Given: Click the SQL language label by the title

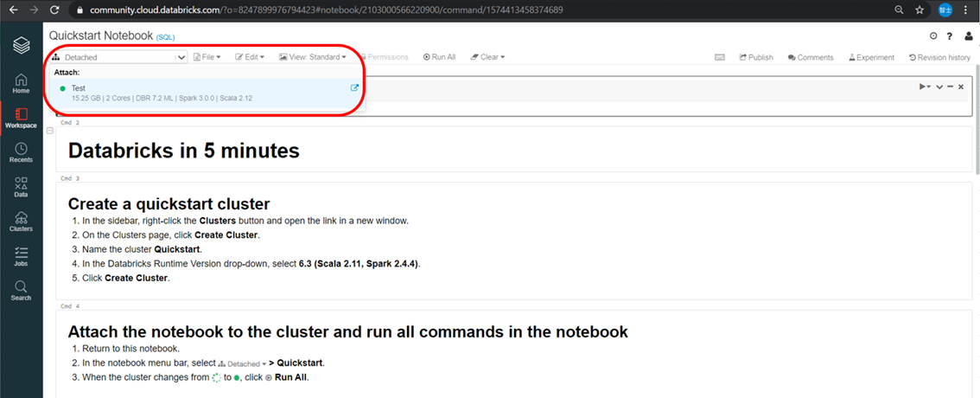Looking at the screenshot, I should 166,37.
